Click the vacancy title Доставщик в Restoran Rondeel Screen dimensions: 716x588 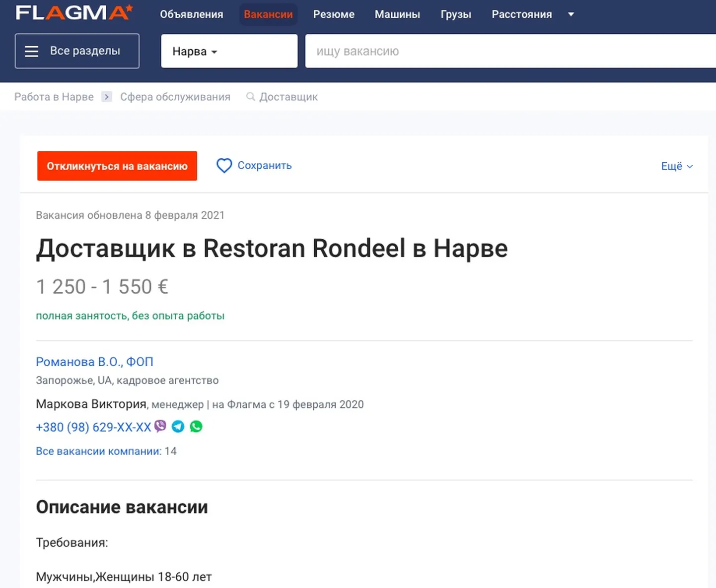pyautogui.click(x=272, y=248)
